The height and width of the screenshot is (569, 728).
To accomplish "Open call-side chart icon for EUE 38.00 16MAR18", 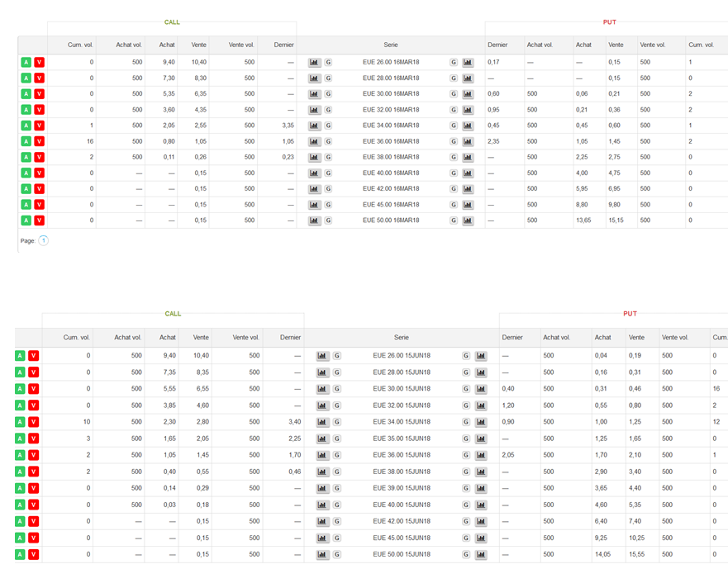I will tap(314, 158).
